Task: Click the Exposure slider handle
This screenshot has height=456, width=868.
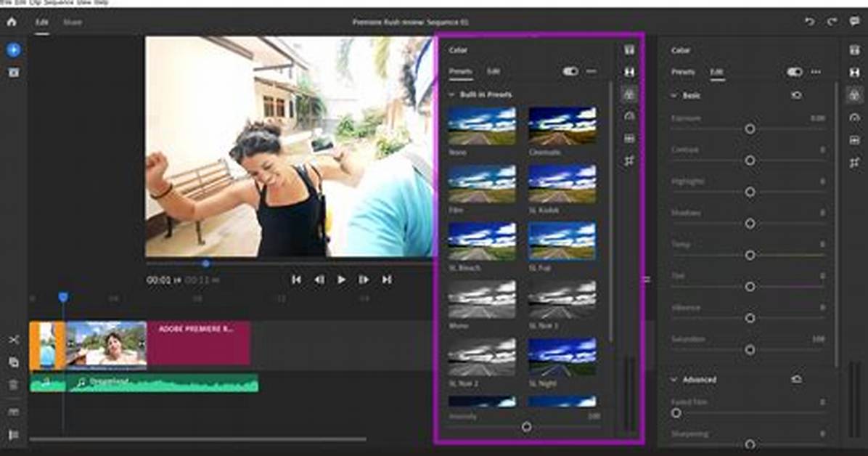Action: point(750,129)
